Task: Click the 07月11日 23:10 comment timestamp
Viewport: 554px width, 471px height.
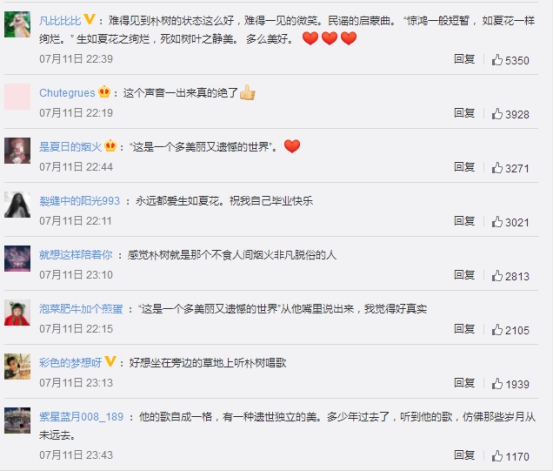Action: (x=76, y=275)
